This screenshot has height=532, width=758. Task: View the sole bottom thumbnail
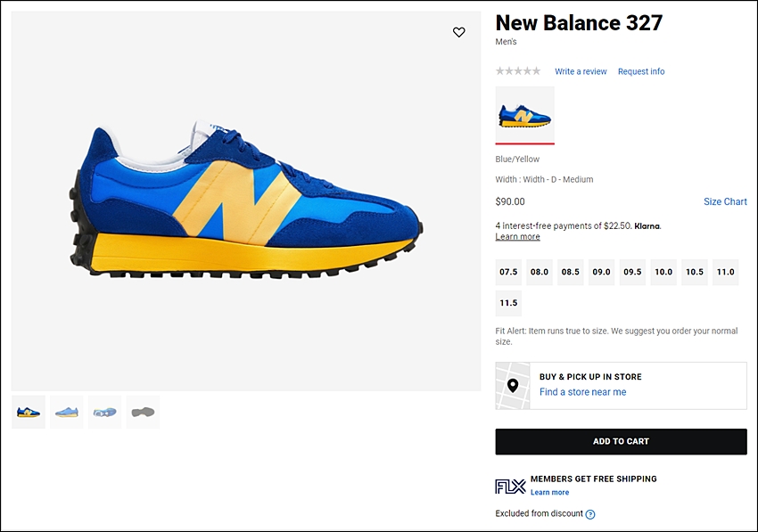[143, 412]
